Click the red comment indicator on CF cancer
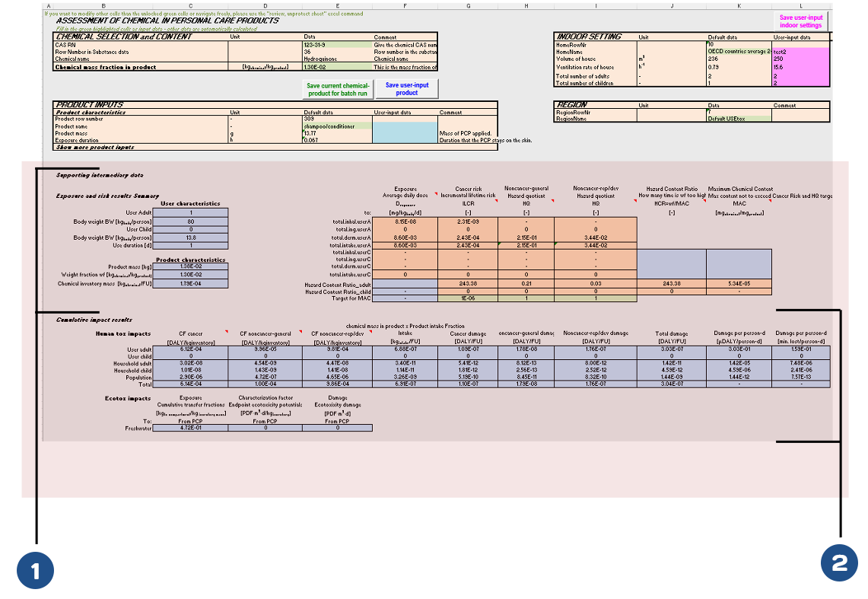The image size is (868, 599). (x=226, y=332)
